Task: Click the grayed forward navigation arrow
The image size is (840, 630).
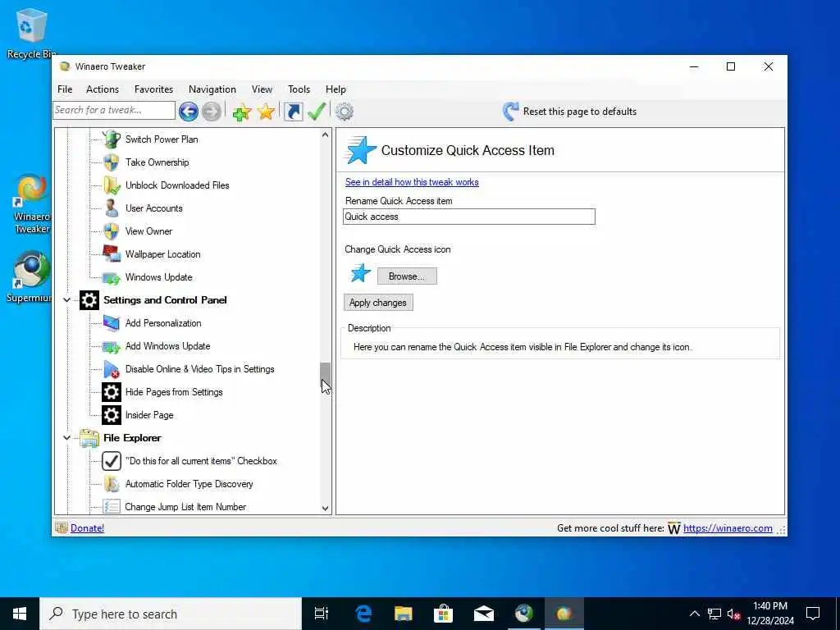Action: tap(212, 112)
